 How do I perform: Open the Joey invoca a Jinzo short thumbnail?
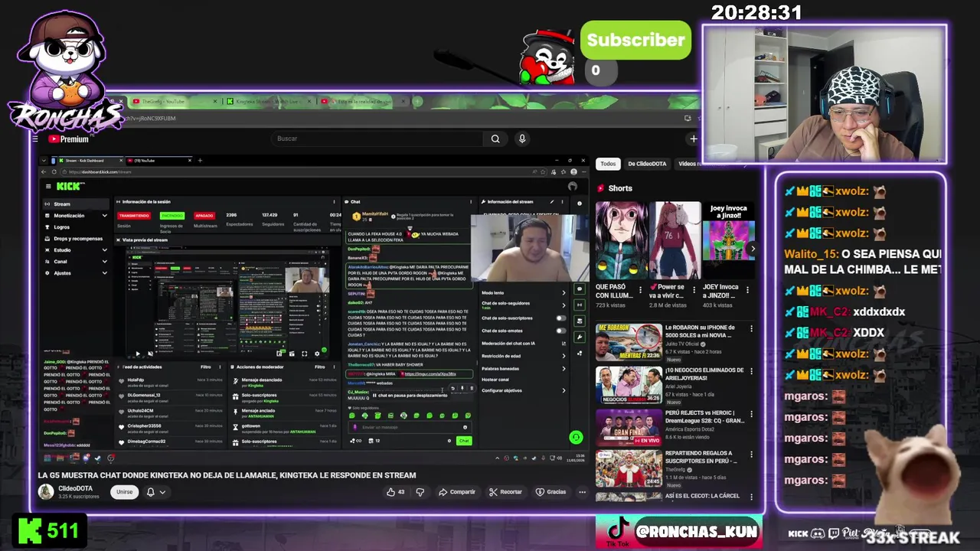(728, 240)
